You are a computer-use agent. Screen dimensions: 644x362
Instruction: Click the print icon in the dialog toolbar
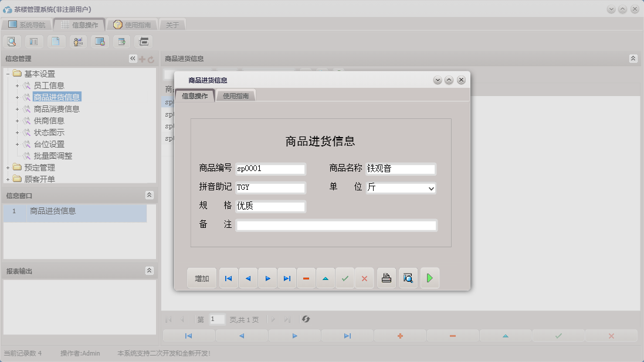click(x=387, y=278)
